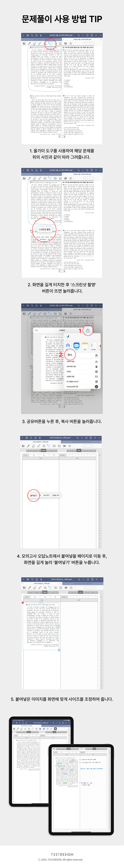Open the 영어 subject tab in step 4 screenshot

79,451
